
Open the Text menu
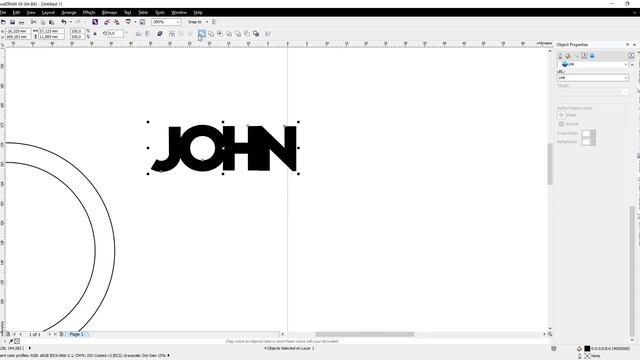pos(128,13)
